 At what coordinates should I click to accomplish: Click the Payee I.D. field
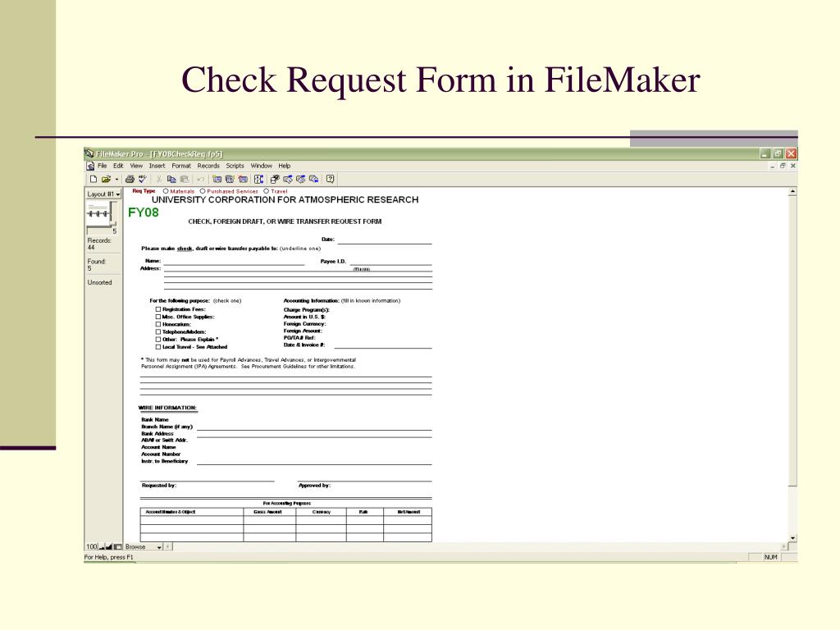click(390, 262)
